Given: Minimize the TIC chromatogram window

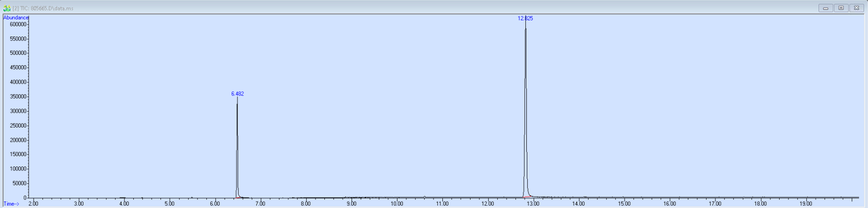Looking at the screenshot, I should coord(826,8).
